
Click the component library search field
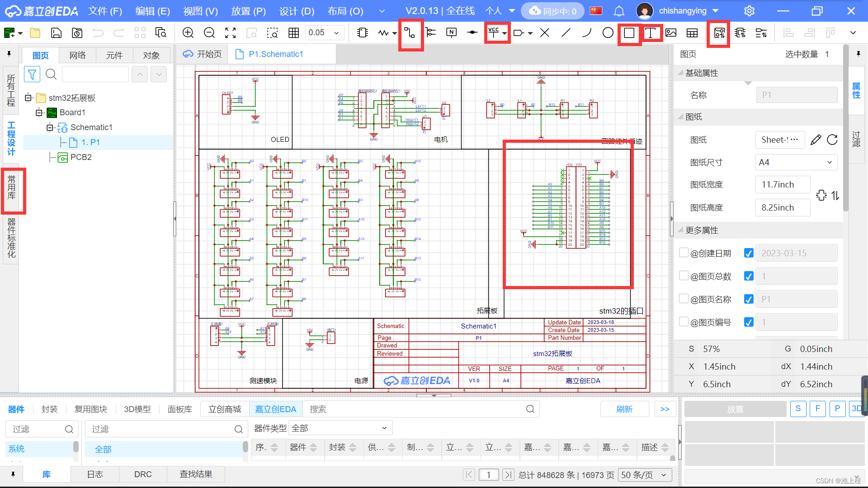pyautogui.click(x=416, y=409)
